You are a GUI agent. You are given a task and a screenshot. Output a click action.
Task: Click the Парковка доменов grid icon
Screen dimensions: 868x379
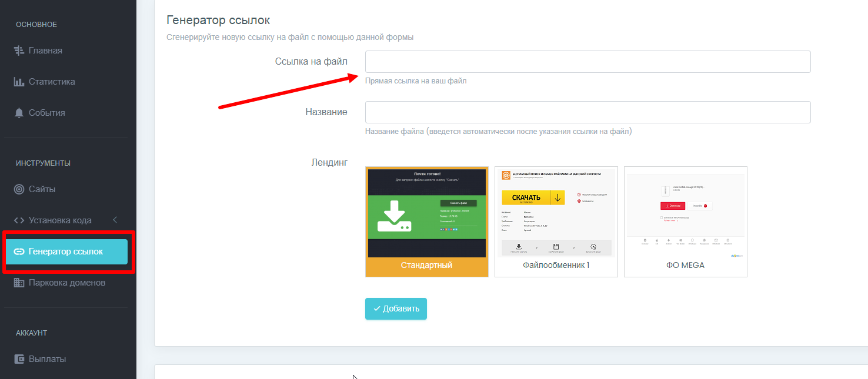point(19,283)
